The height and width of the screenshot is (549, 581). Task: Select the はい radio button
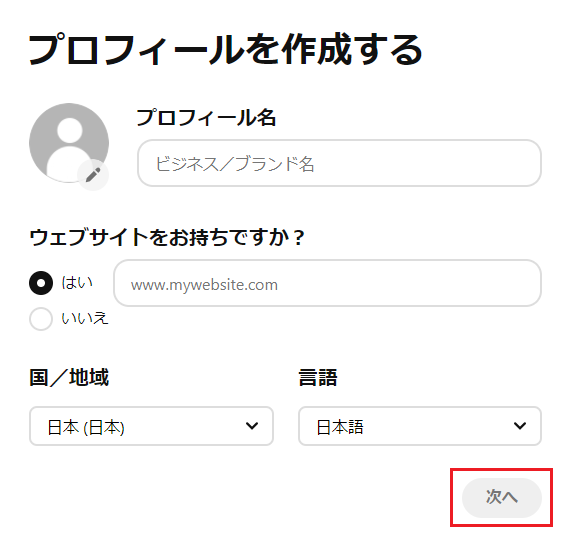(x=41, y=283)
